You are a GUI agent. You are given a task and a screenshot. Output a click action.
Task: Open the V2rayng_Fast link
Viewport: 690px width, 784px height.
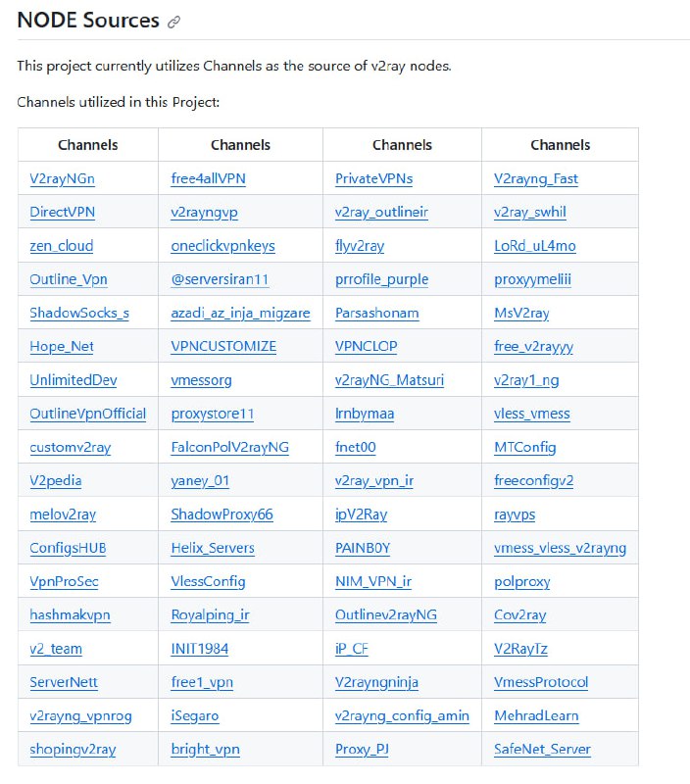[536, 178]
